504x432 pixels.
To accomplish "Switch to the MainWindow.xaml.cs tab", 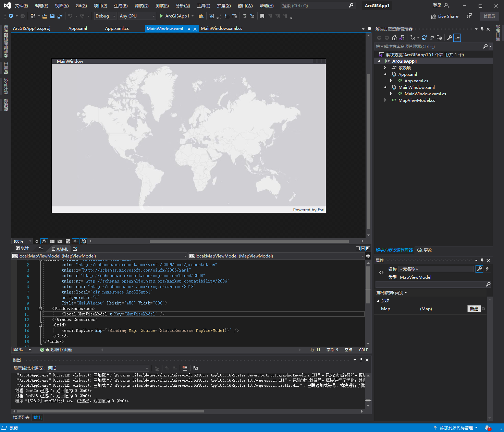I will click(221, 28).
